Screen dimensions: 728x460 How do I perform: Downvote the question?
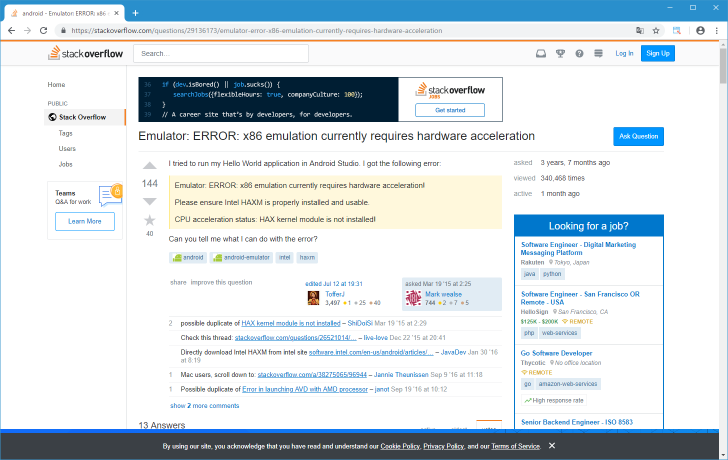click(150, 201)
